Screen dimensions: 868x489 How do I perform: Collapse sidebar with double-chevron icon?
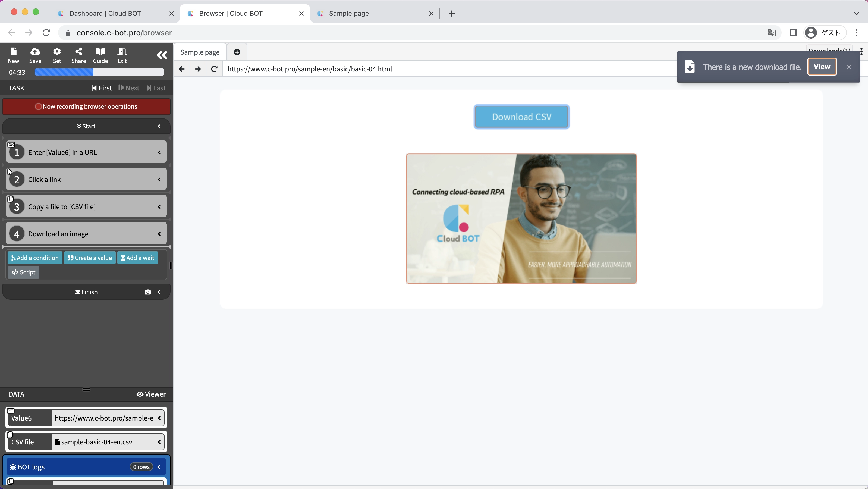(162, 55)
